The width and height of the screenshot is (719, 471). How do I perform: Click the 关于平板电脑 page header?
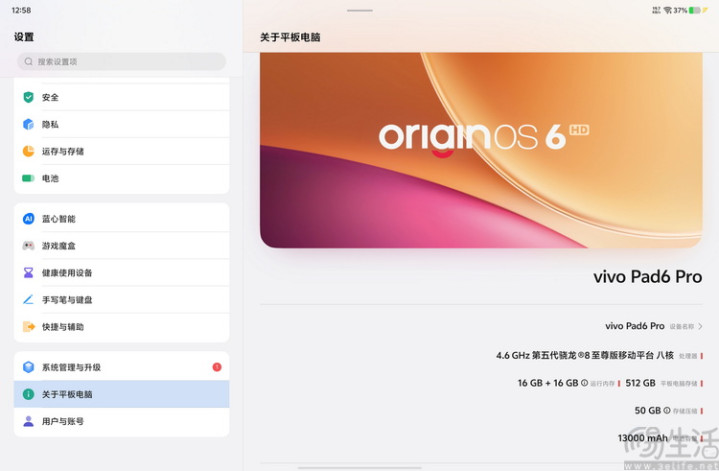coord(290,38)
